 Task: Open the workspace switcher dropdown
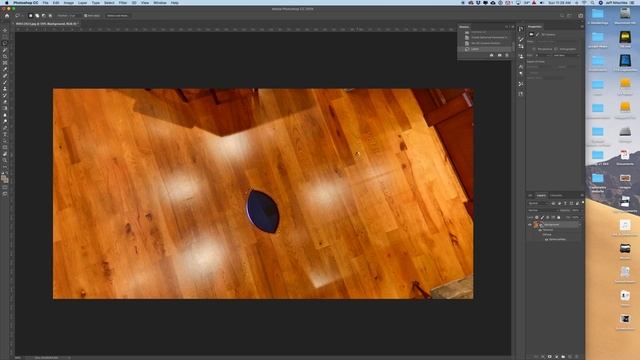click(570, 16)
